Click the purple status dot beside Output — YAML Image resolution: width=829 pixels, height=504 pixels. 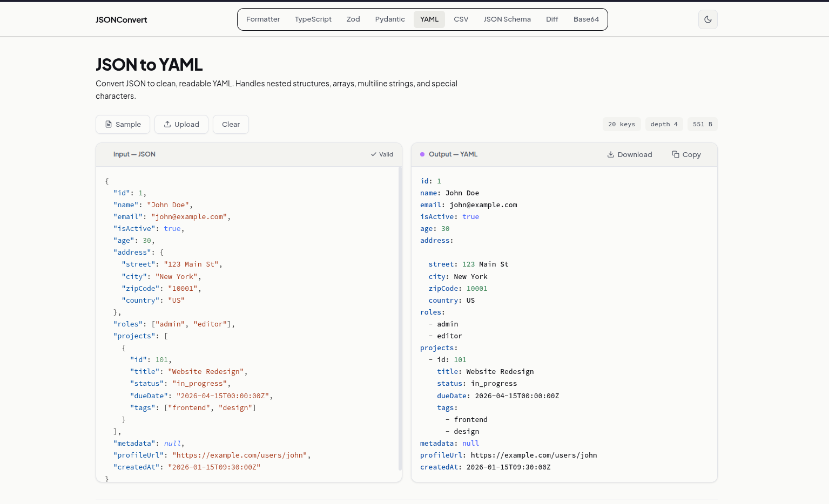422,154
